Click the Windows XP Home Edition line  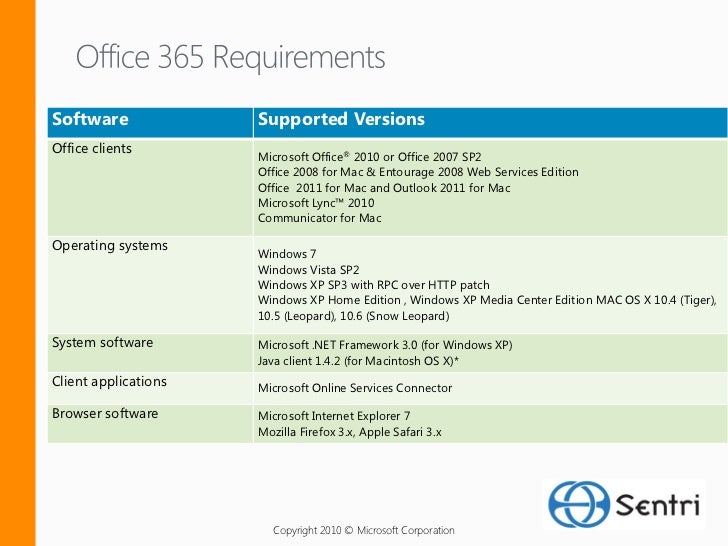pos(488,300)
